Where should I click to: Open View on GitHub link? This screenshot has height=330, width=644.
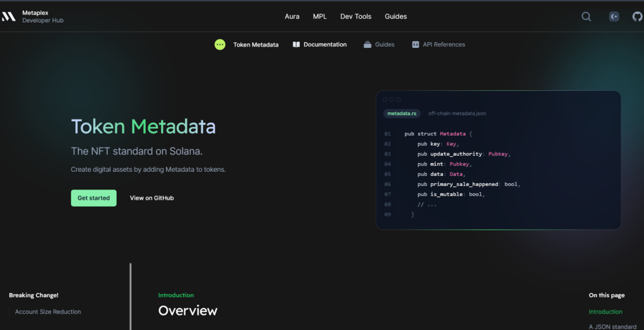pyautogui.click(x=152, y=198)
